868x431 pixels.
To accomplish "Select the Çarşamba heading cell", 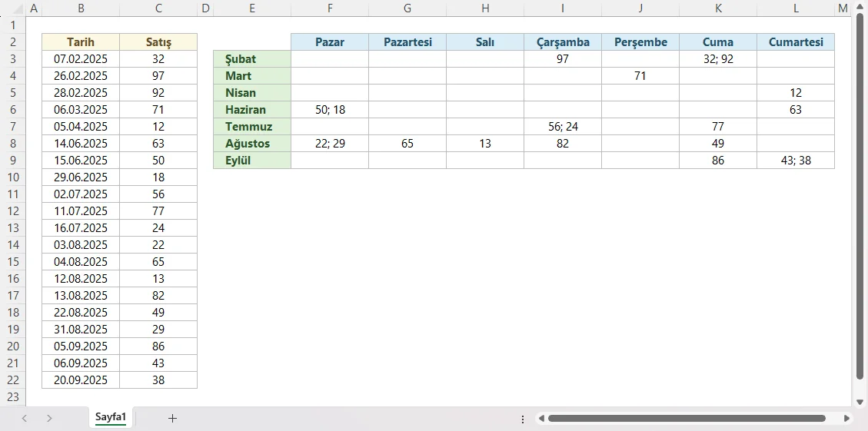I will click(x=563, y=42).
